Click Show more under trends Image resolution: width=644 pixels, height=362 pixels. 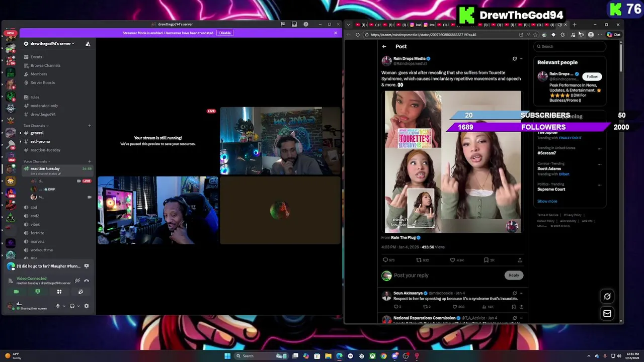tap(547, 201)
